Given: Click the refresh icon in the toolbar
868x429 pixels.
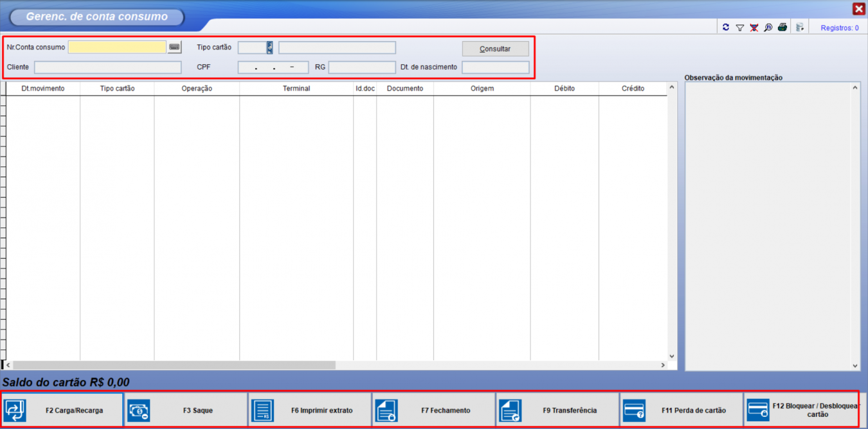Looking at the screenshot, I should pyautogui.click(x=726, y=28).
